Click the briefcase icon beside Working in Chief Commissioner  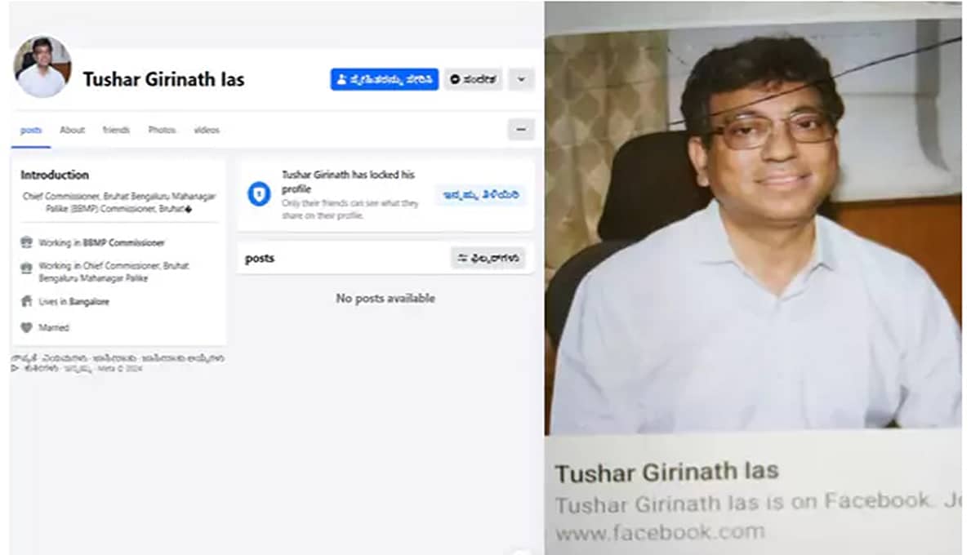(26, 266)
